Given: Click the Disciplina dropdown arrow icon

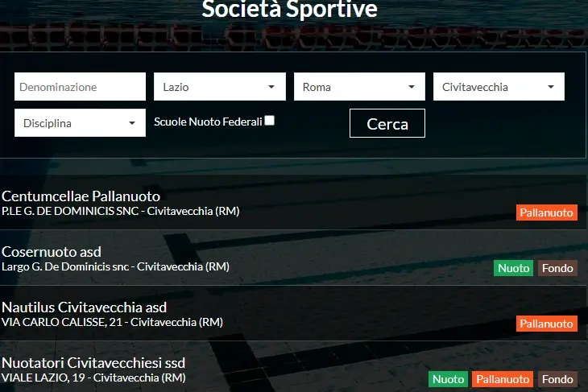Looking at the screenshot, I should coord(131,123).
